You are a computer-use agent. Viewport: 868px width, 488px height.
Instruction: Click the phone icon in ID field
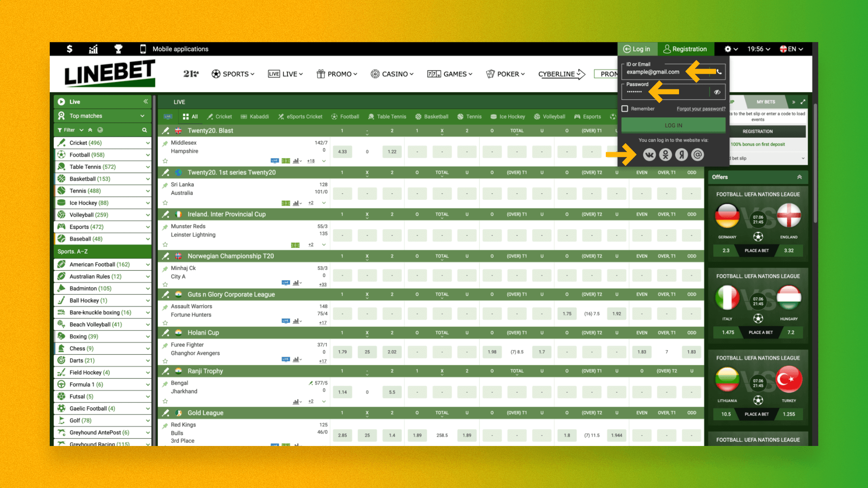click(719, 71)
